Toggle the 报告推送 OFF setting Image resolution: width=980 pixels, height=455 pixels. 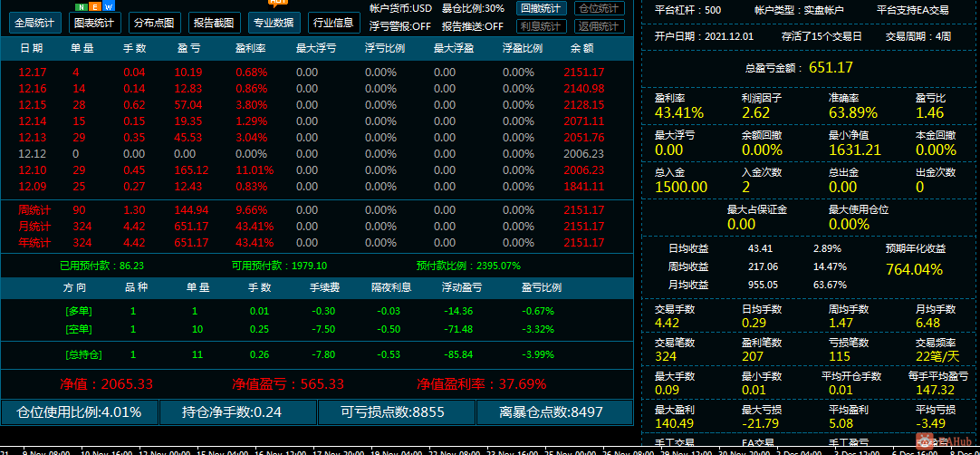pyautogui.click(x=473, y=26)
